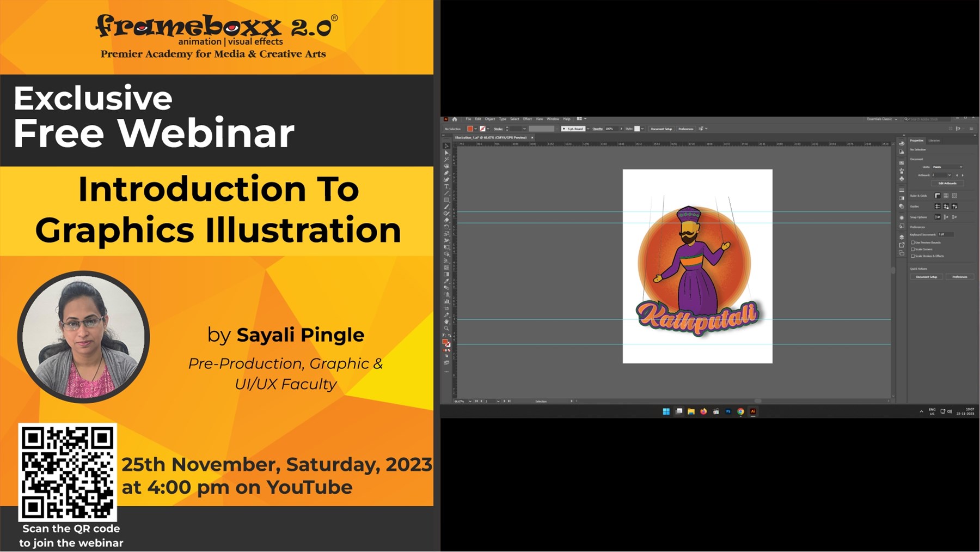980x552 pixels.
Task: Open the fill color dropdown arrow
Action: [x=475, y=129]
